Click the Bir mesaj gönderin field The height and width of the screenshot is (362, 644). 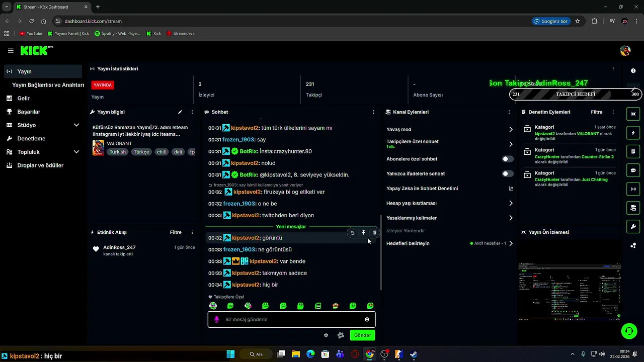click(x=291, y=320)
